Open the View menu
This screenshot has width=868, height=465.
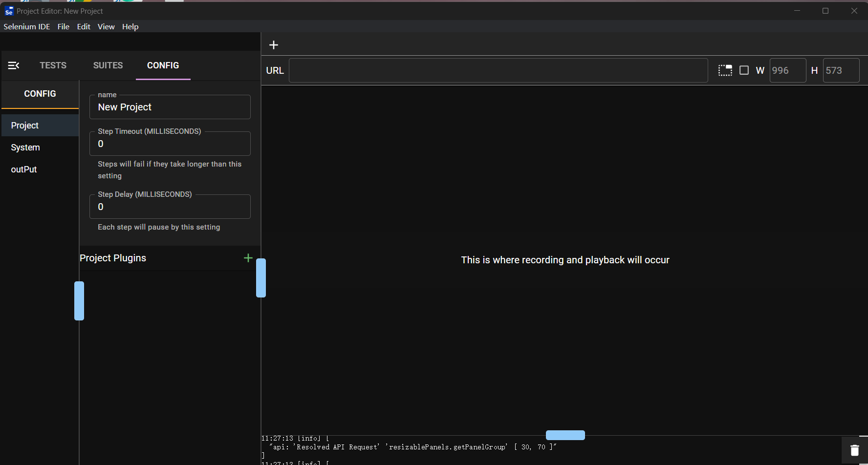(x=106, y=26)
